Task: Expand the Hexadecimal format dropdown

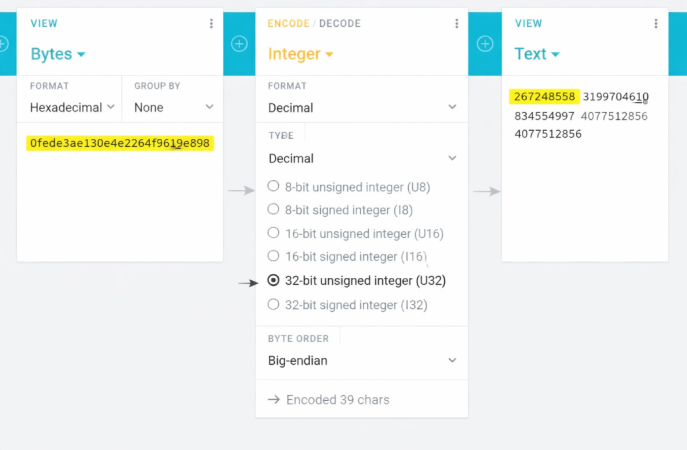Action: click(x=72, y=107)
